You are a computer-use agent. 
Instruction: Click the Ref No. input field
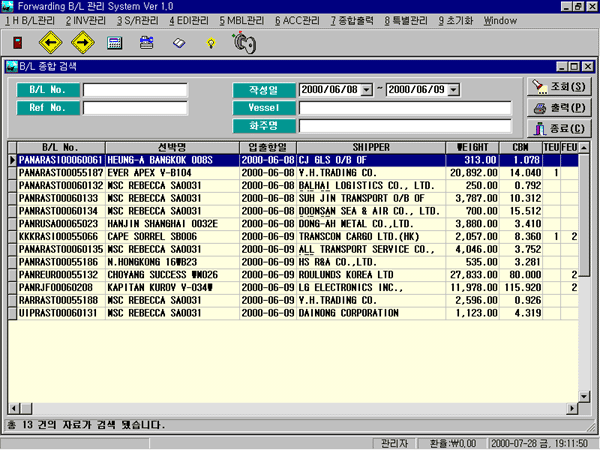point(135,108)
